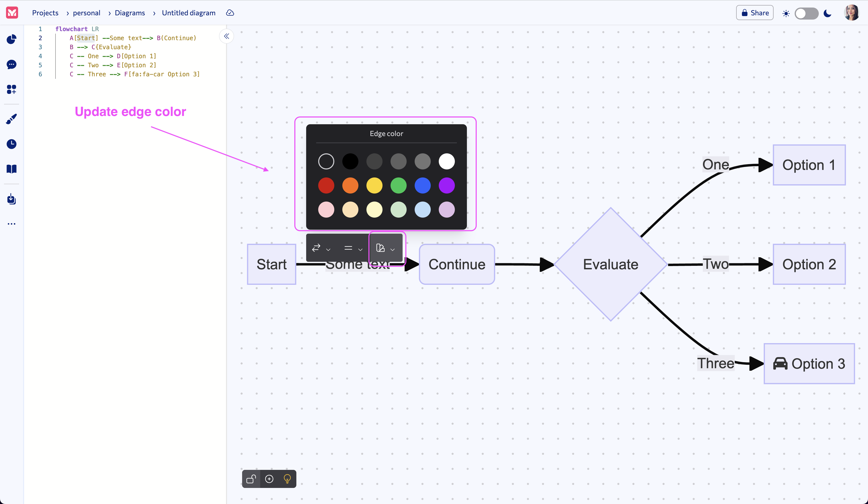Select the paintbrush theme icon in sidebar
This screenshot has height=504, width=868.
pyautogui.click(x=11, y=118)
